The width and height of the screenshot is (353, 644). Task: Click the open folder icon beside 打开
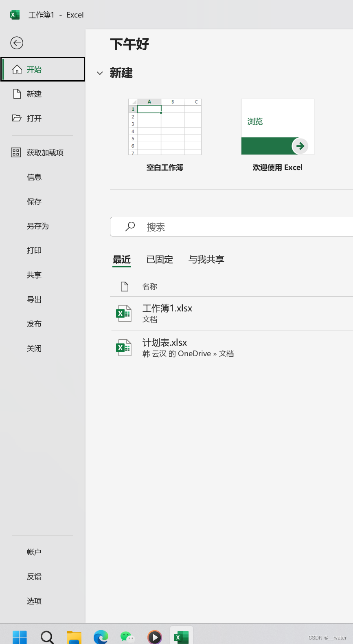tap(17, 118)
